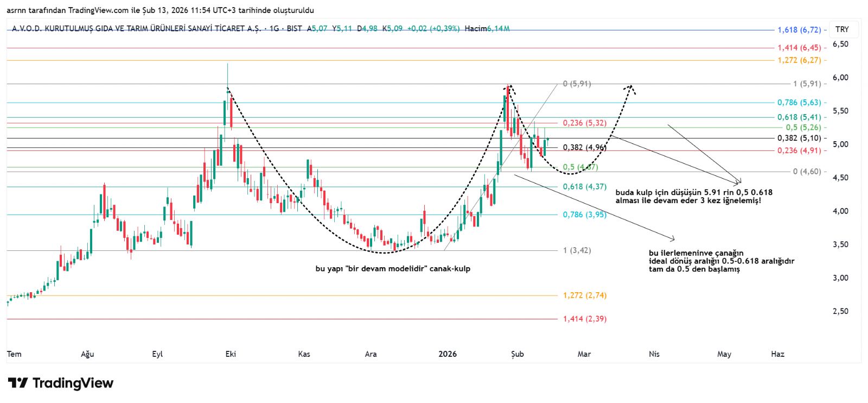
Task: Click the TradingView logo at bottom left
Action: [x=61, y=383]
